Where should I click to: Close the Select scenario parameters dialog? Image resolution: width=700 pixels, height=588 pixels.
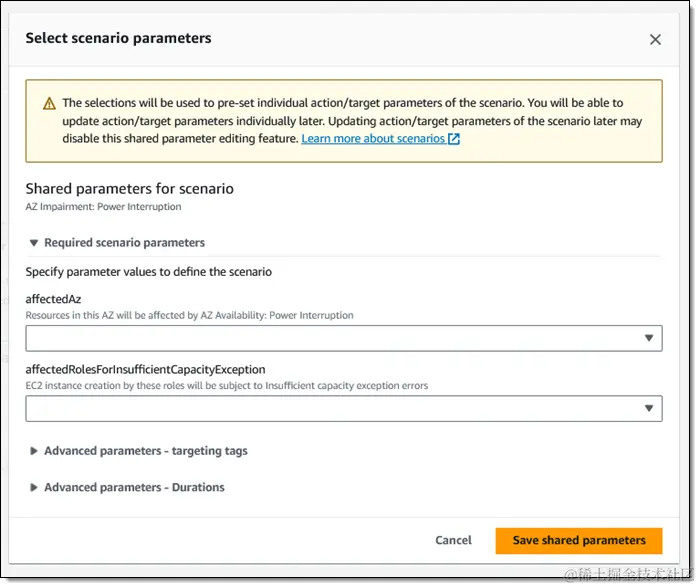[655, 39]
